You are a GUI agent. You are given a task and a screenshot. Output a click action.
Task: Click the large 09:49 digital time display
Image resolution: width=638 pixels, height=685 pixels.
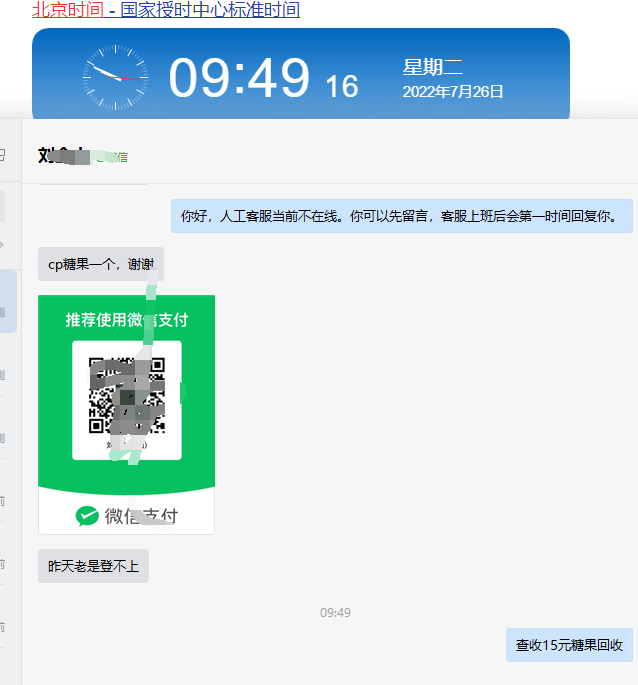239,78
